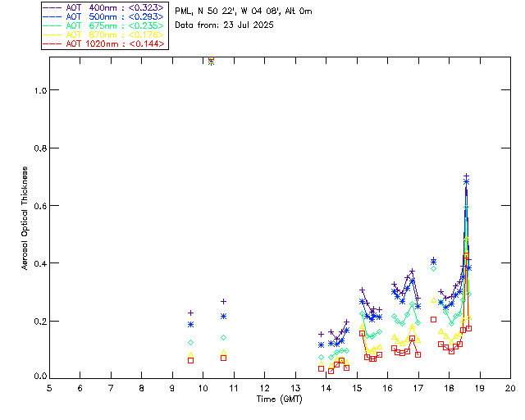The width and height of the screenshot is (525, 420).
Task: Click the blue asterisk marker near 9.6
Action: tap(191, 325)
